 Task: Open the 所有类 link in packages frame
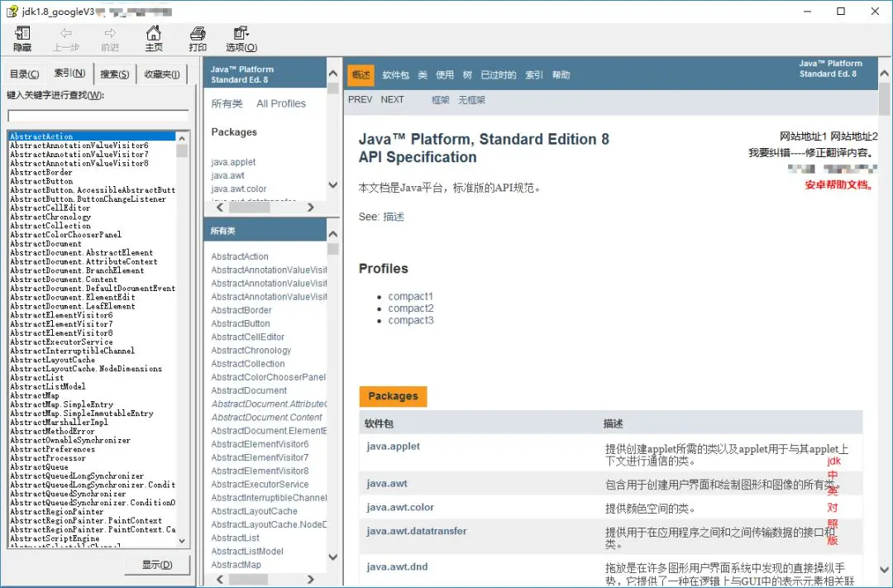(227, 103)
